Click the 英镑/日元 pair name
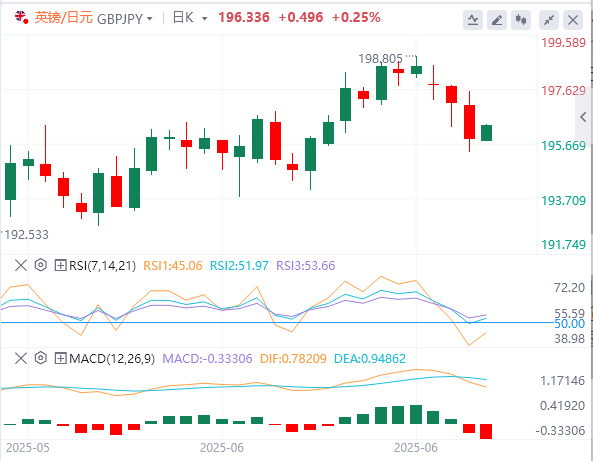Image resolution: width=593 pixels, height=461 pixels. point(64,17)
